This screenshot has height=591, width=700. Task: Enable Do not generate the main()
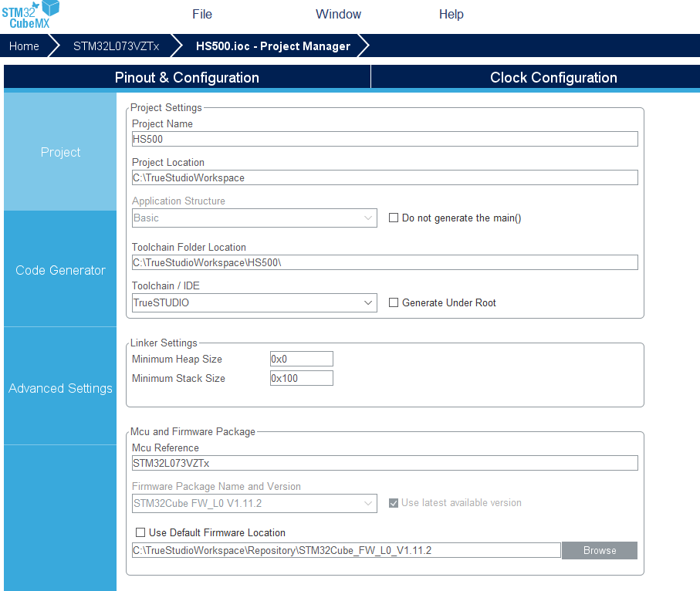click(394, 218)
